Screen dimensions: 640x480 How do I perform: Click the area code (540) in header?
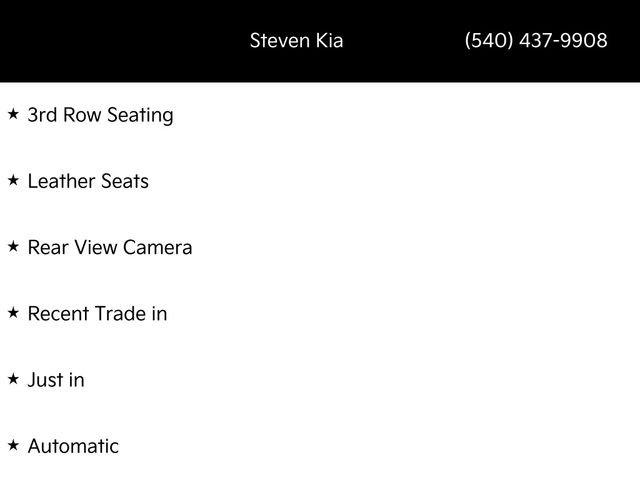(x=489, y=40)
